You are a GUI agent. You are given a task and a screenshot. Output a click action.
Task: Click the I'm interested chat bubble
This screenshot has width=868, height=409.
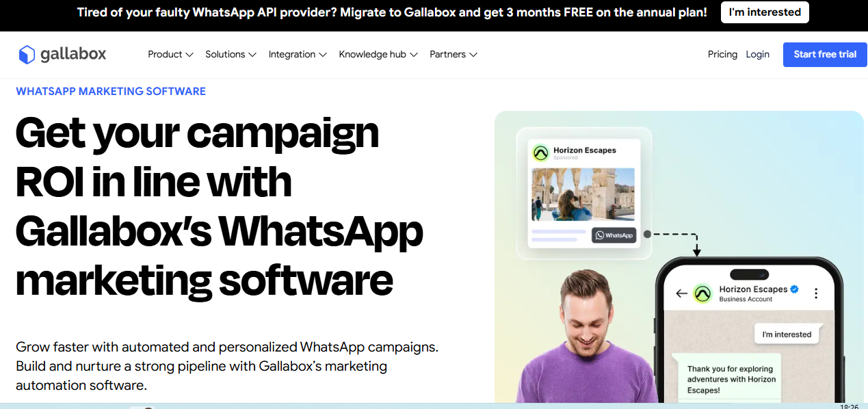[787, 334]
